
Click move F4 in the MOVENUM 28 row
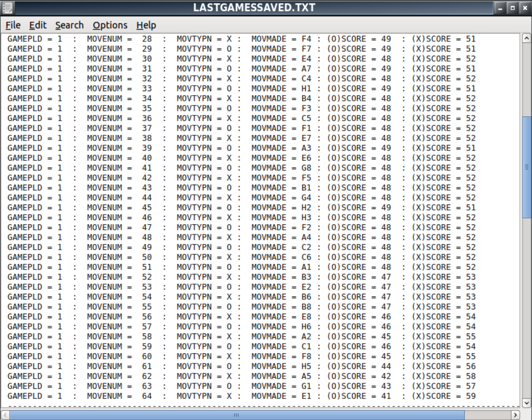click(307, 39)
